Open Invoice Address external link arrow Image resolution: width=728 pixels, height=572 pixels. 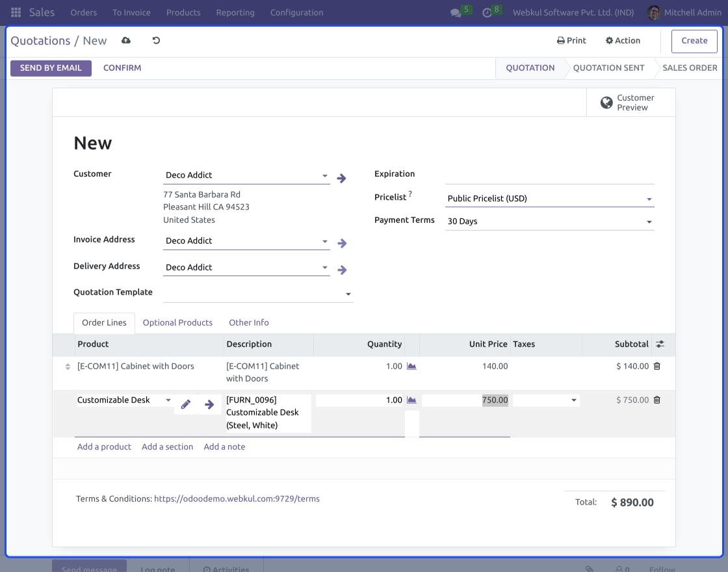point(342,243)
